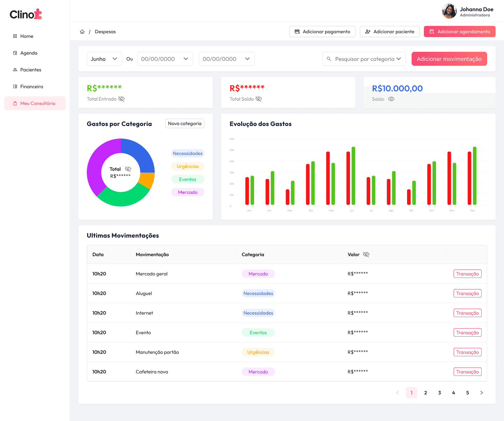The height and width of the screenshot is (421, 504).
Task: Select Pacientes in the sidebar menu
Action: pyautogui.click(x=30, y=70)
